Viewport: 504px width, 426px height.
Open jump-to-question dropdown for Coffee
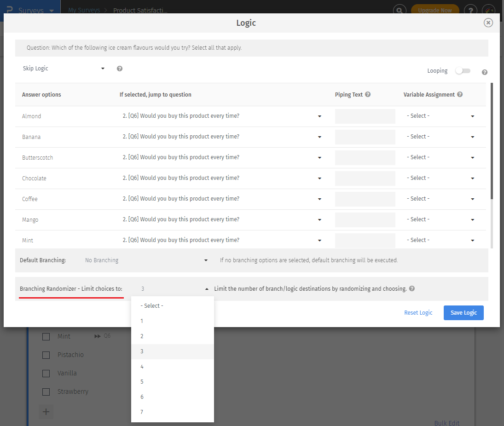pyautogui.click(x=222, y=199)
